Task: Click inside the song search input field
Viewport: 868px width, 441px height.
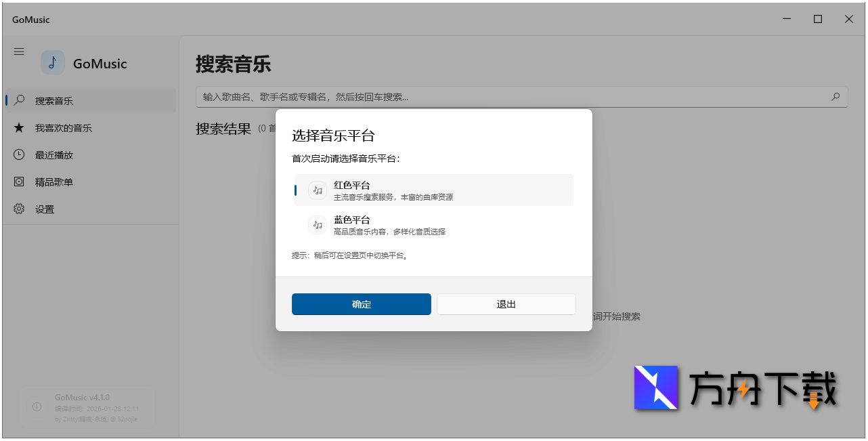Action: pyautogui.click(x=474, y=96)
